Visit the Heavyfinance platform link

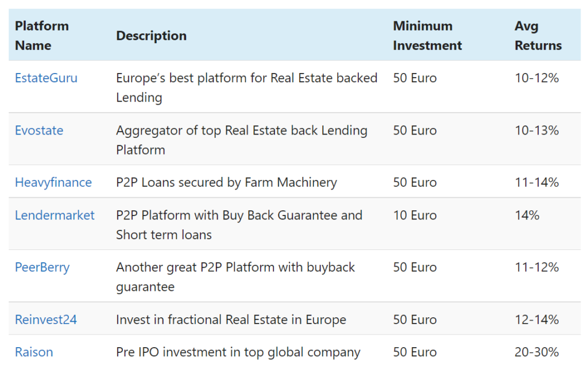click(x=53, y=183)
